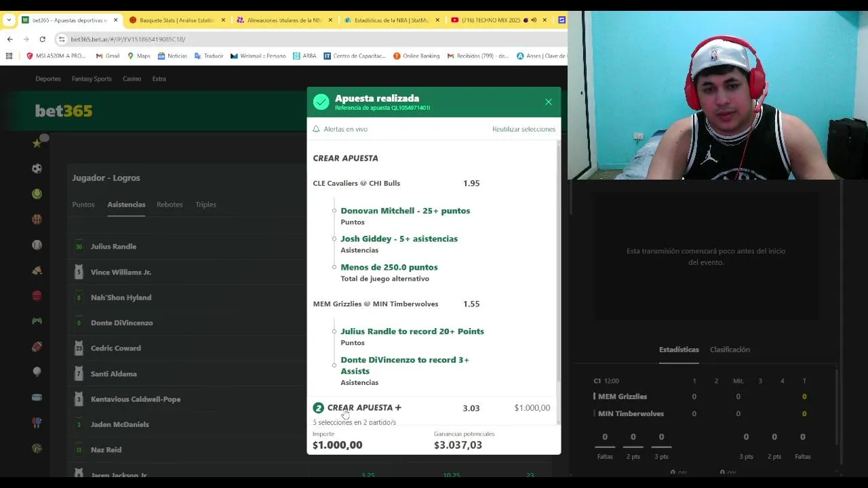
Task: Select Naz Reid player row
Action: click(x=187, y=450)
